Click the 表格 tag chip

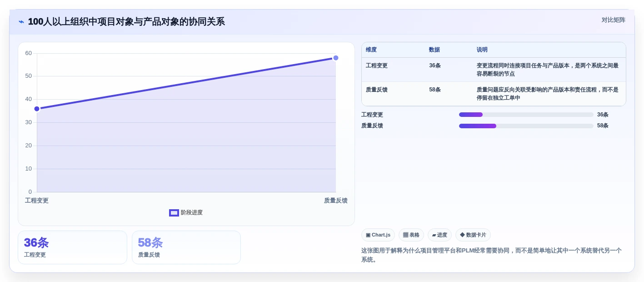tap(411, 235)
